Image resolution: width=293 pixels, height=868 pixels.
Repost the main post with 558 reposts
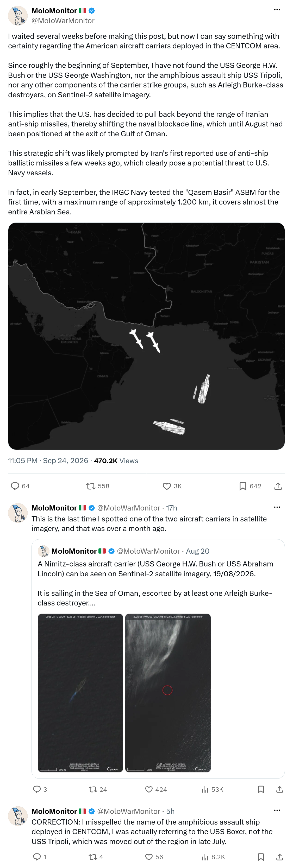click(98, 486)
